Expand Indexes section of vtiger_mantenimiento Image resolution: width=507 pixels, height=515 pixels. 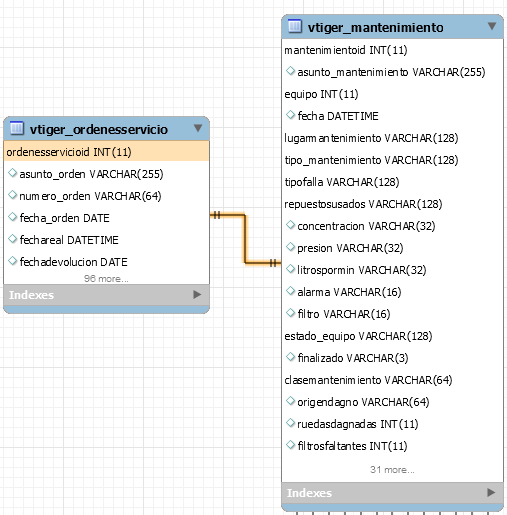pyautogui.click(x=491, y=492)
